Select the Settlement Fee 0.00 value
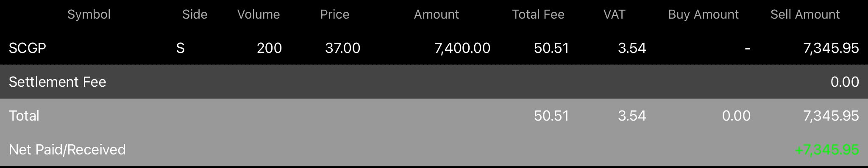This screenshot has width=868, height=168. [845, 82]
